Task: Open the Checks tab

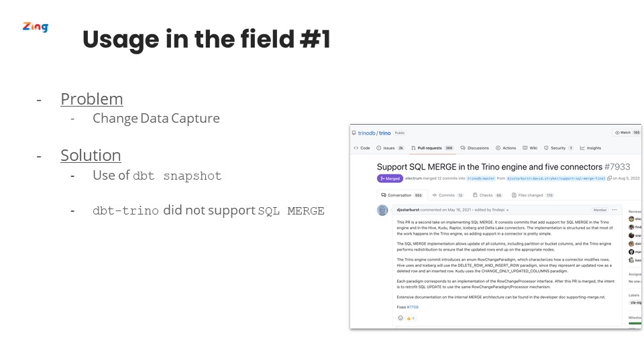Action: (x=488, y=195)
